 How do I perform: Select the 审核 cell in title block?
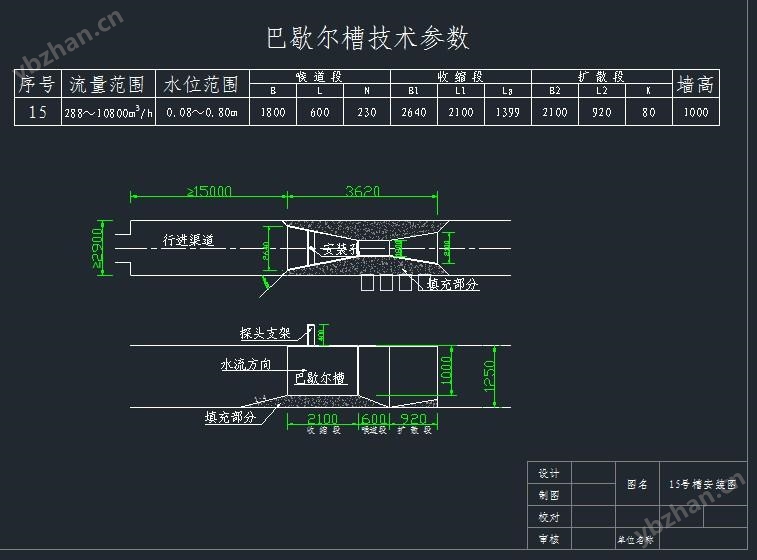point(549,539)
